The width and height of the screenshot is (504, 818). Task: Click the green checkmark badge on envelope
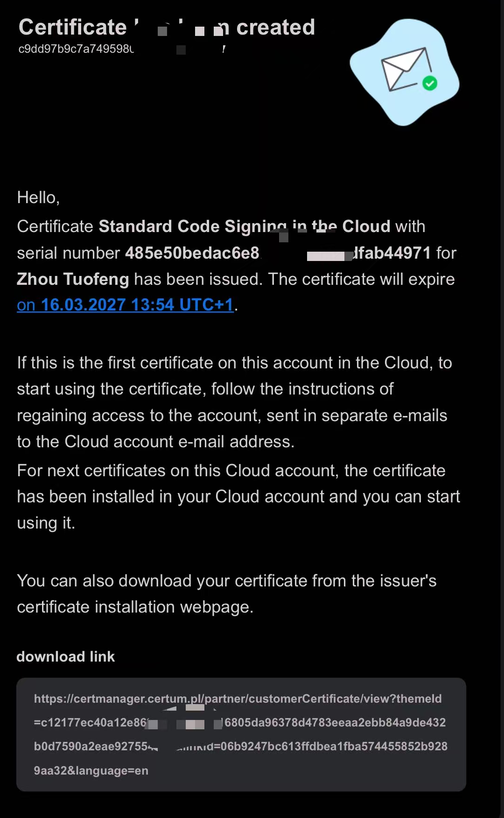[x=430, y=84]
